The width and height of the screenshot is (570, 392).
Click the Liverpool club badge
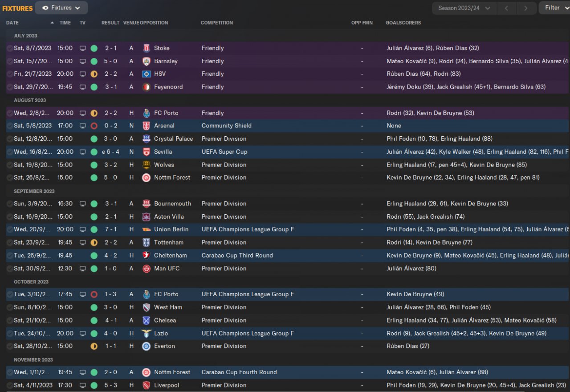click(x=146, y=385)
